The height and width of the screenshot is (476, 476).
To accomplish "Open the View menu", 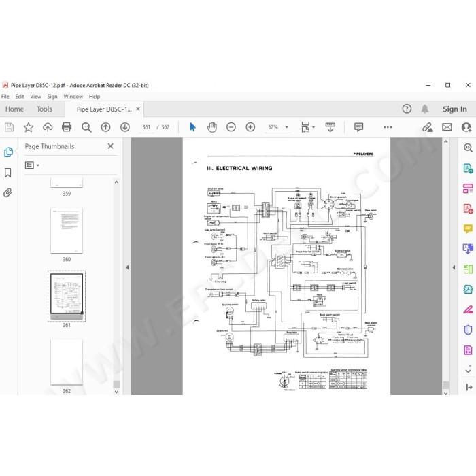I will (35, 97).
